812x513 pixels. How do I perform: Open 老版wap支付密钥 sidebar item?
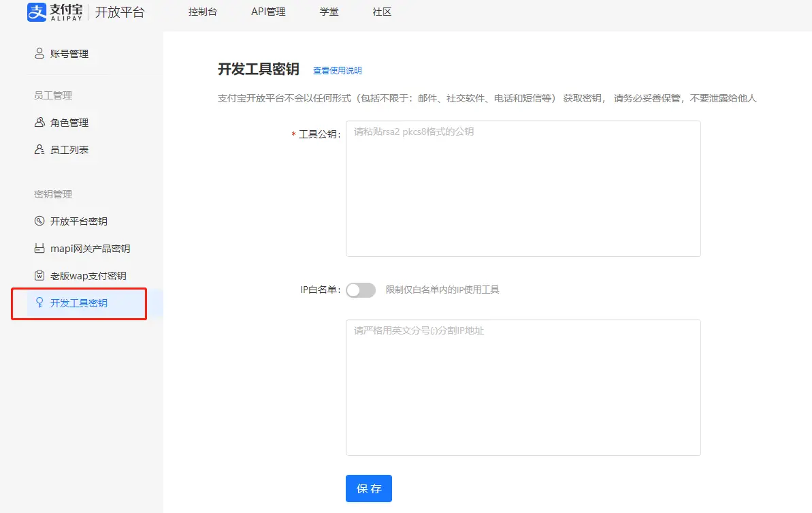tap(88, 276)
